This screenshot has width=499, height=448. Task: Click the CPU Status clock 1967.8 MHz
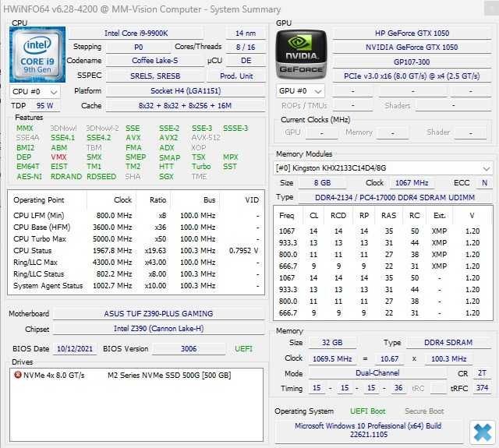[x=112, y=251]
